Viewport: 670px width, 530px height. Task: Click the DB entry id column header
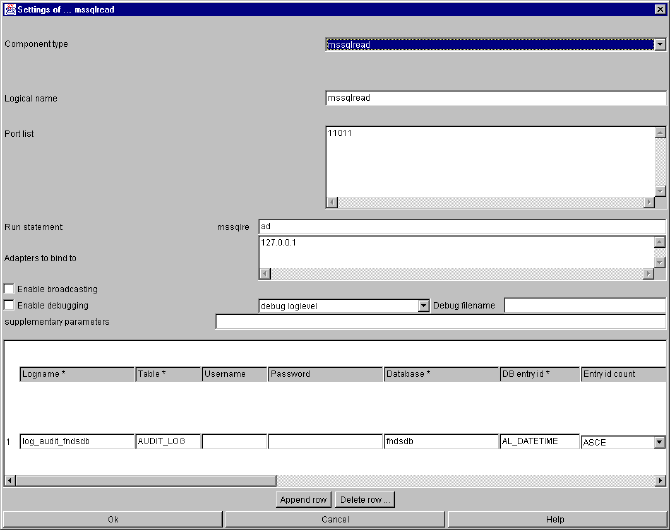point(540,374)
